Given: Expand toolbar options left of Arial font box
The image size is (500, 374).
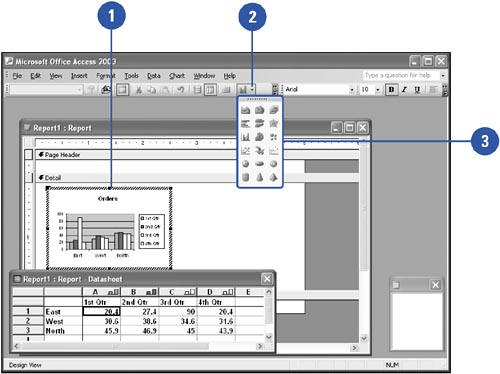Looking at the screenshot, I should [275, 90].
